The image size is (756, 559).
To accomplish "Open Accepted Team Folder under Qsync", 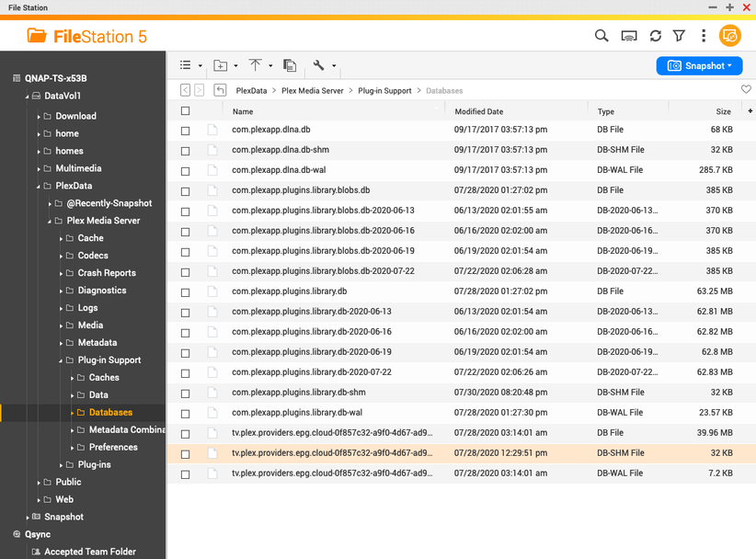I will point(90,552).
